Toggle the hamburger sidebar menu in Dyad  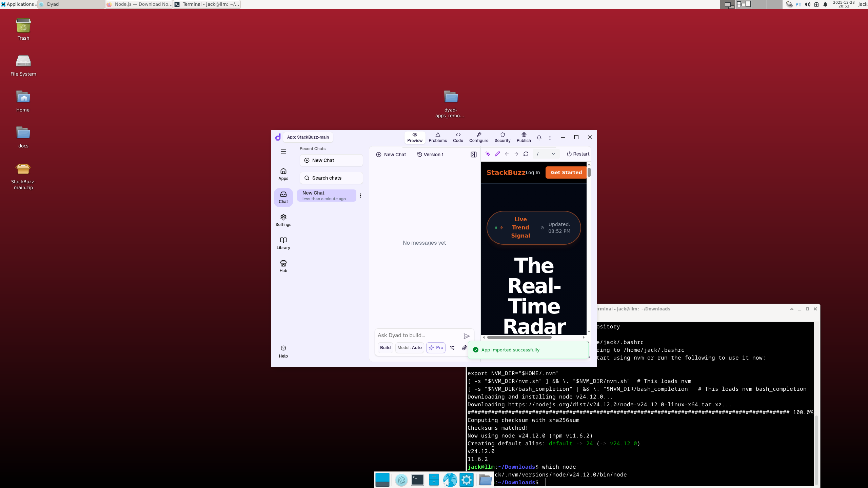tap(283, 151)
